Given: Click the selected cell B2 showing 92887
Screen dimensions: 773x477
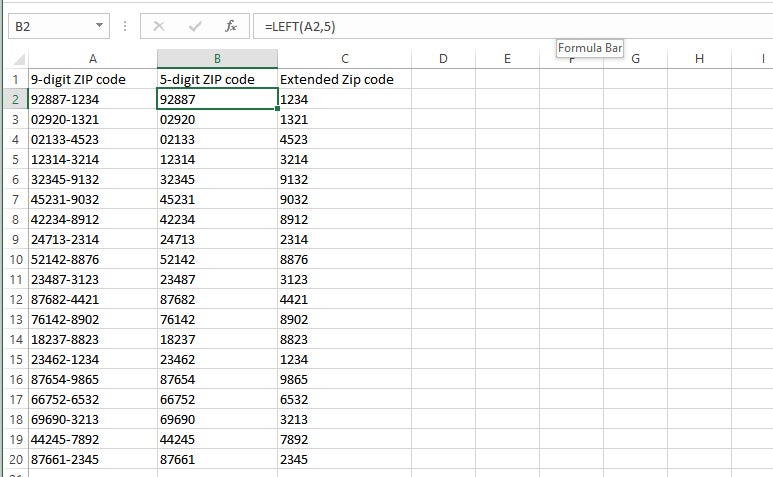Looking at the screenshot, I should click(217, 100).
